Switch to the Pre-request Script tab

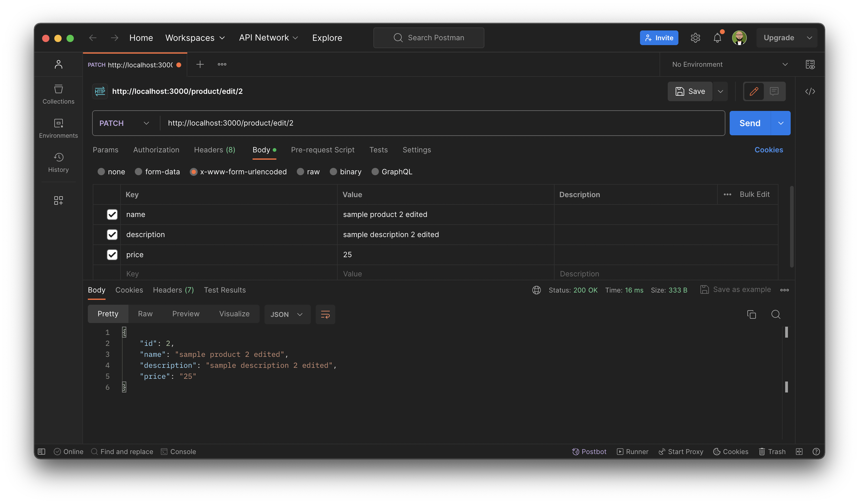point(322,150)
